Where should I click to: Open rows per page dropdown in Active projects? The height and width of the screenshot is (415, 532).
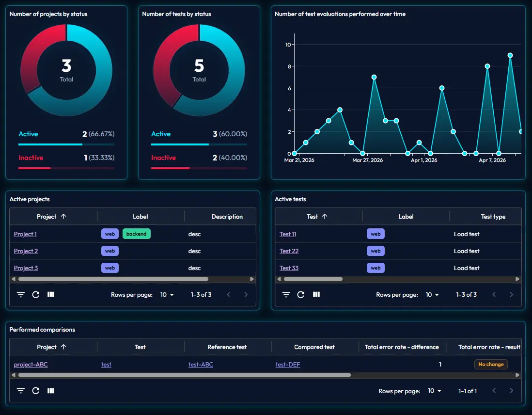167,295
